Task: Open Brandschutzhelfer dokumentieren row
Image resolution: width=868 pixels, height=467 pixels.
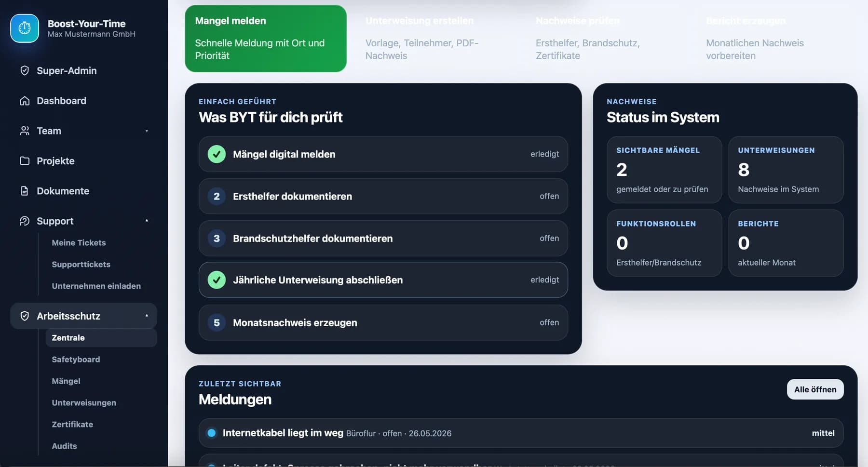Action: pos(383,238)
